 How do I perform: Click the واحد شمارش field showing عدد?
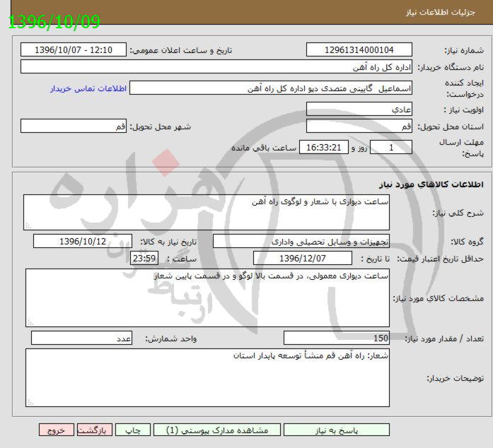(82, 338)
